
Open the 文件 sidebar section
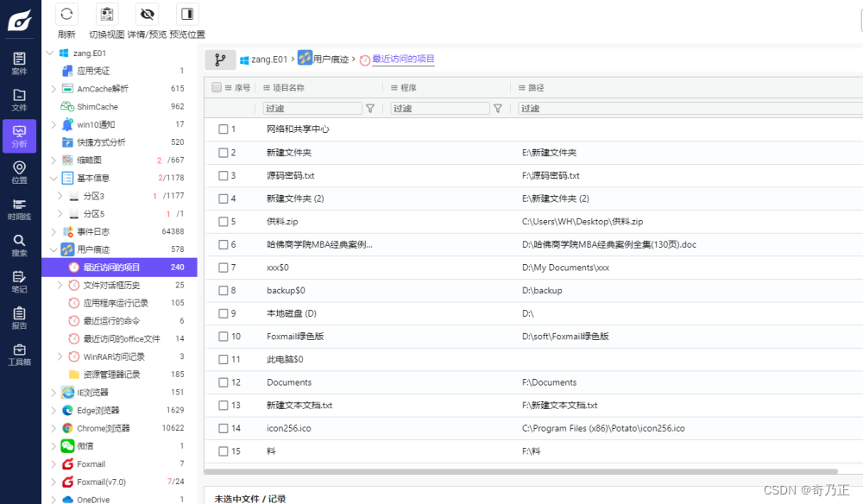[x=19, y=99]
